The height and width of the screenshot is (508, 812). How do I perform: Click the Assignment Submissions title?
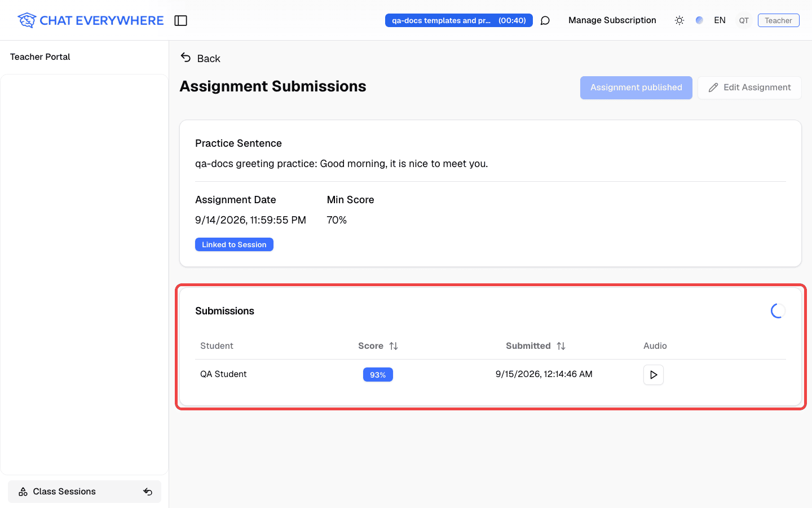[x=273, y=86]
